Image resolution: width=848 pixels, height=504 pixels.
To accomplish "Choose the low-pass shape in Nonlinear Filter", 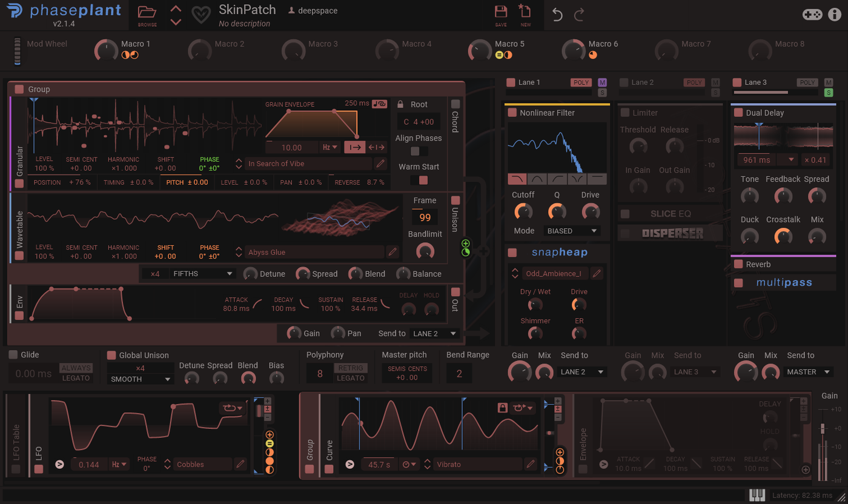I will [x=517, y=179].
